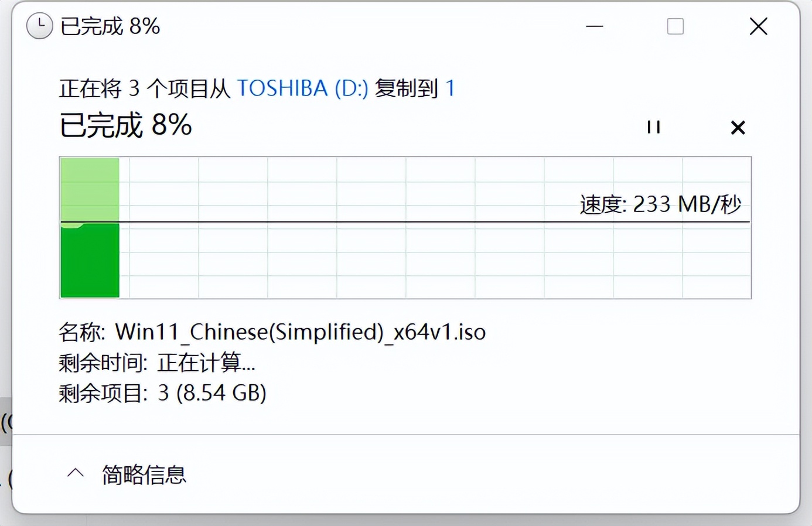Click the copy progress chart

click(x=404, y=227)
